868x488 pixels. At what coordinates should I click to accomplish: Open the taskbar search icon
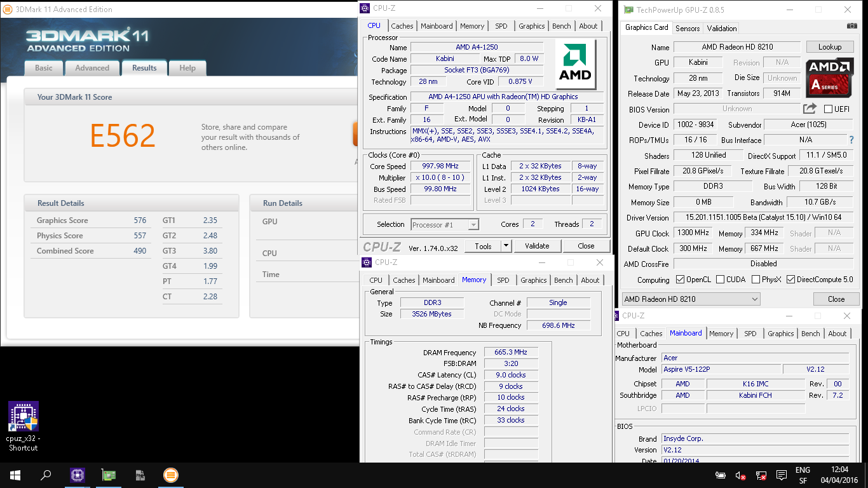pos(46,475)
